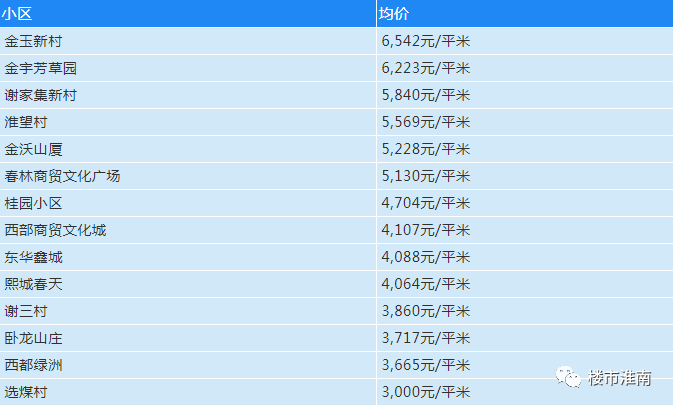Click the 金沃山厦 entry
This screenshot has width=673, height=407.
[33, 149]
